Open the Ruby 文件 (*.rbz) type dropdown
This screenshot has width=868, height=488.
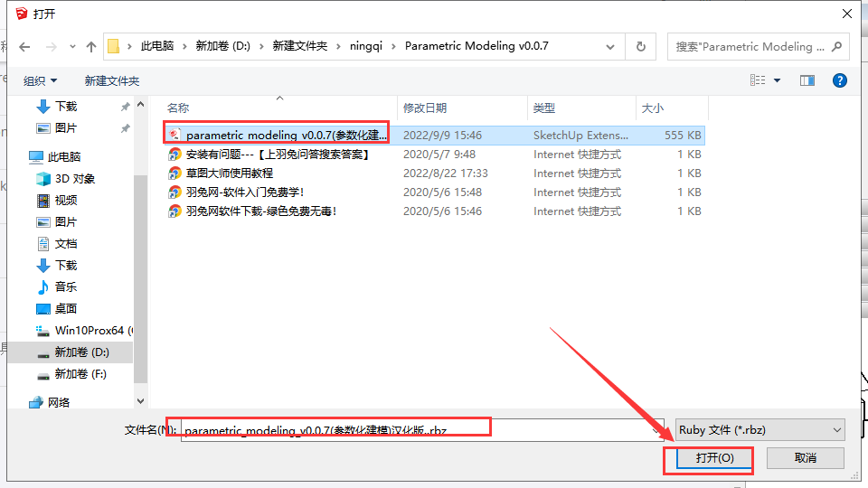[760, 430]
